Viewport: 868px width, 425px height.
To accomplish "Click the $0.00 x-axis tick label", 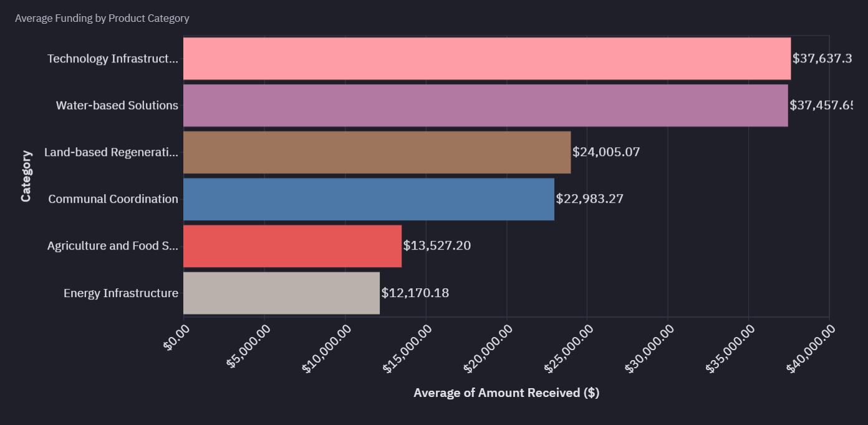I will 176,338.
